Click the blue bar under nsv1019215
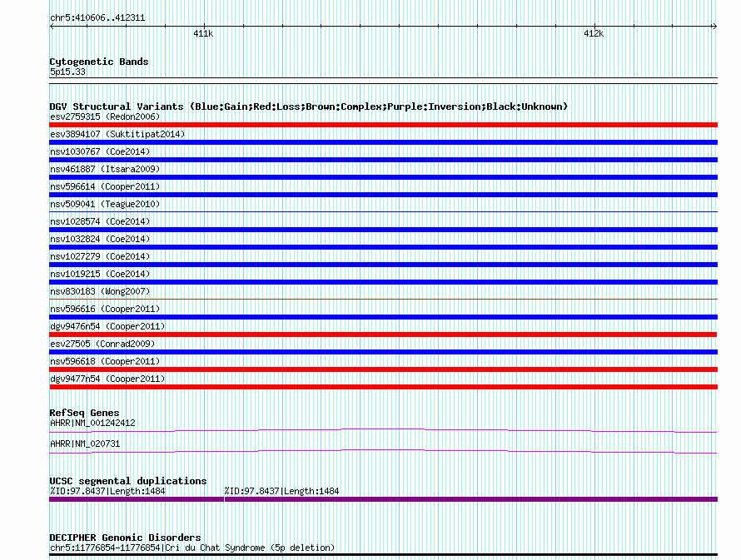Viewport: 741px width, 560px height. pos(383,282)
